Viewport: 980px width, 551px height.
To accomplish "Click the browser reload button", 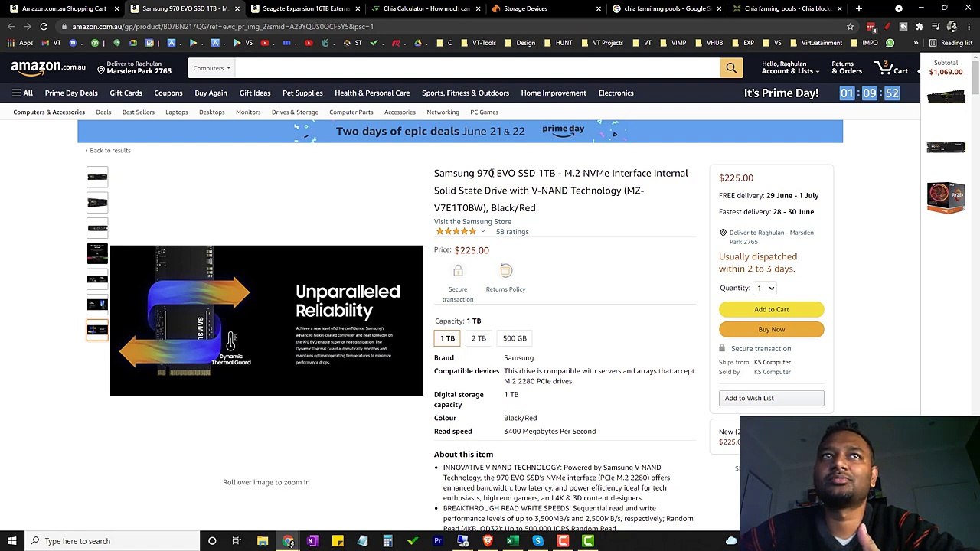I will tap(44, 26).
